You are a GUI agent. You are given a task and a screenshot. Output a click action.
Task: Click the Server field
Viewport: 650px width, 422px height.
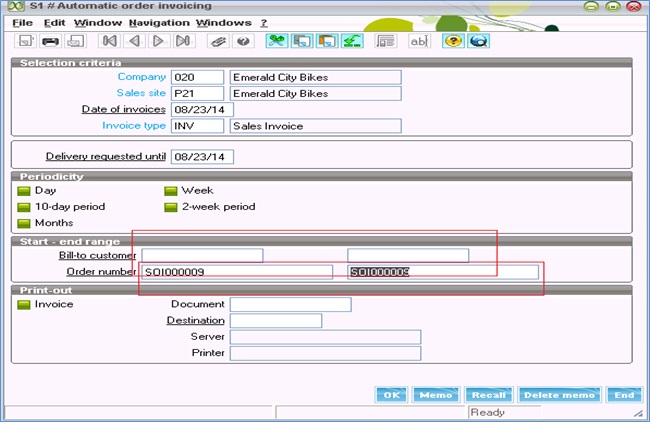tap(325, 337)
